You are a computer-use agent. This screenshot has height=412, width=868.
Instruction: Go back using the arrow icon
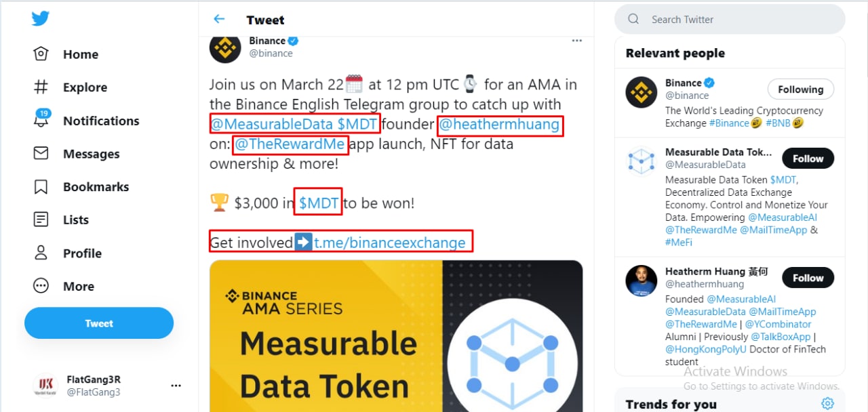[219, 19]
